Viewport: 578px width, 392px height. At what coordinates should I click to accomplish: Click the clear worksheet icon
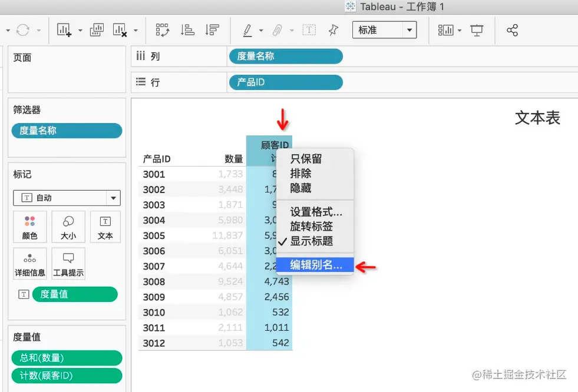tap(120, 30)
